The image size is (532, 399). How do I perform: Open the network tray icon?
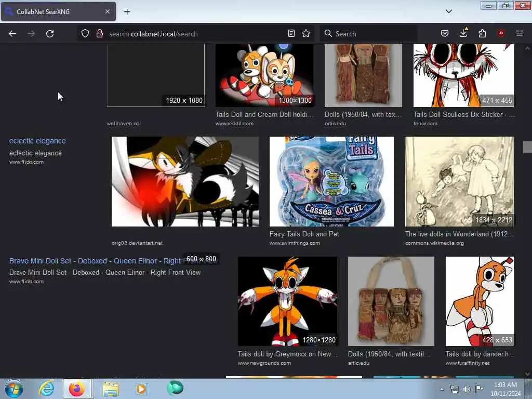point(454,389)
